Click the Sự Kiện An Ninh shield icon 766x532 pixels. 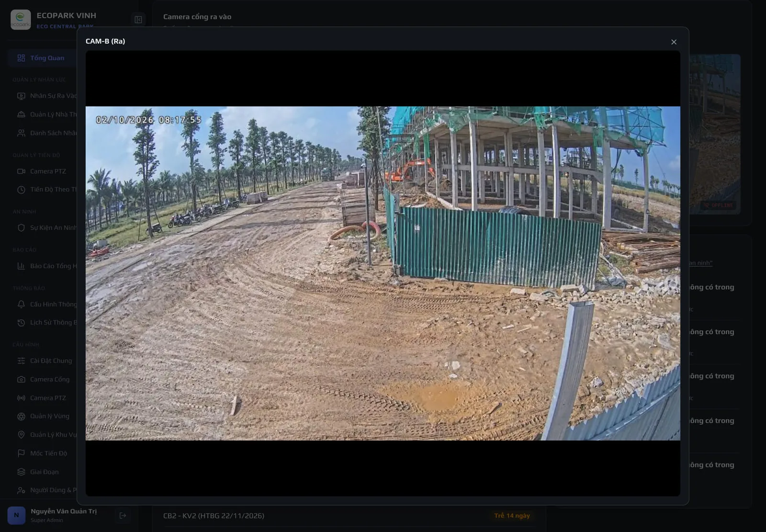tap(21, 228)
